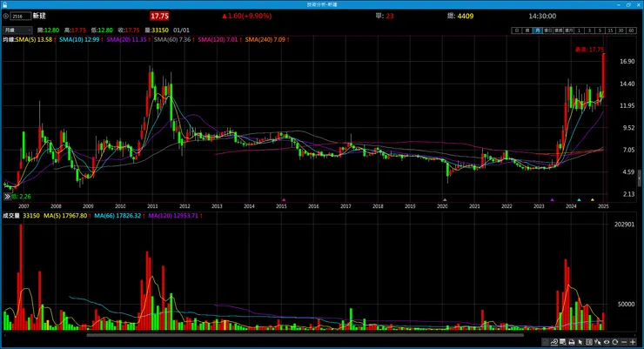Click the yellow triangle marker near 2025
644x349 pixels.
[593, 200]
